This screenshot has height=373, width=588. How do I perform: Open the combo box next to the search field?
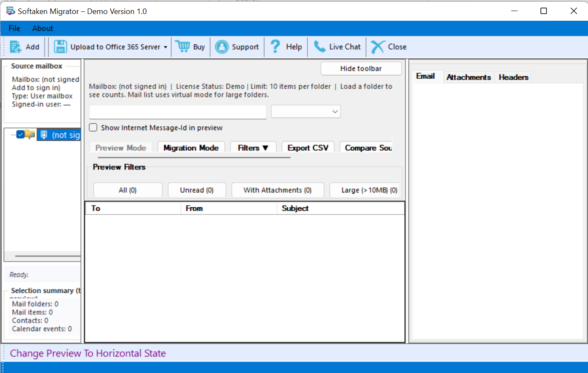point(306,111)
